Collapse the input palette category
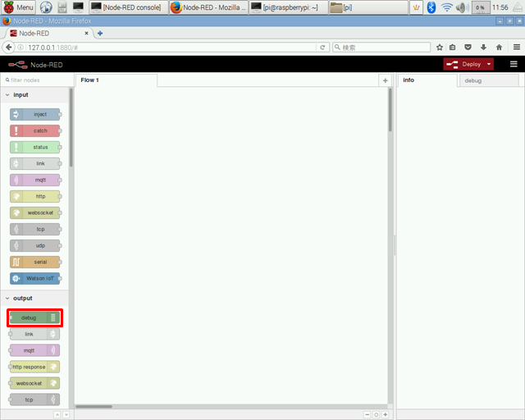Screen dimensions: 525x420 coord(35,95)
